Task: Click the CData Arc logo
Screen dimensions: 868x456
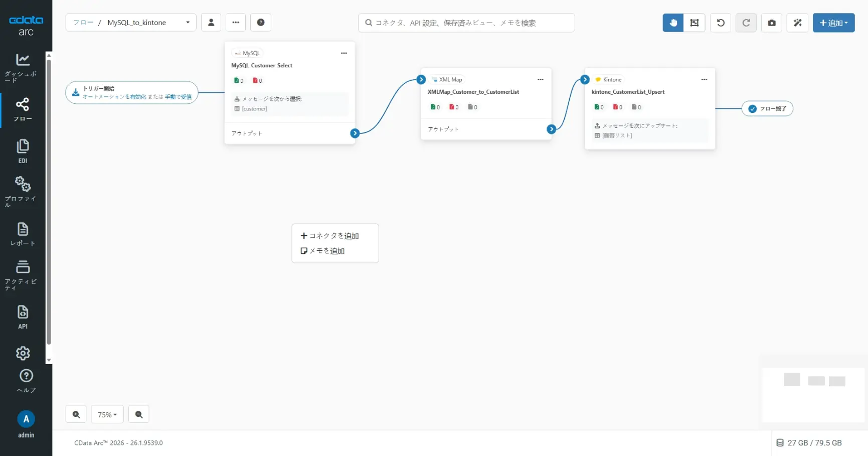Action: point(26,26)
